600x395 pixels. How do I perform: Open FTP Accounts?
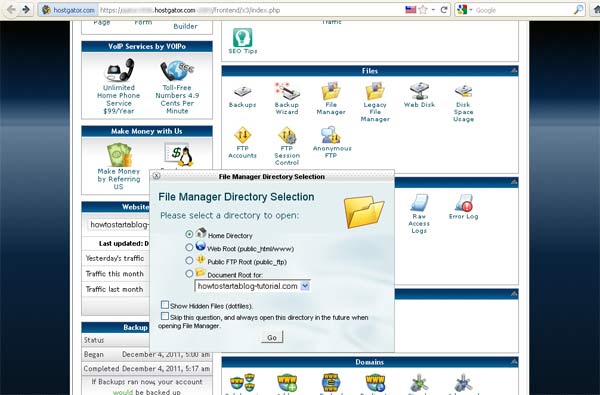click(x=242, y=143)
